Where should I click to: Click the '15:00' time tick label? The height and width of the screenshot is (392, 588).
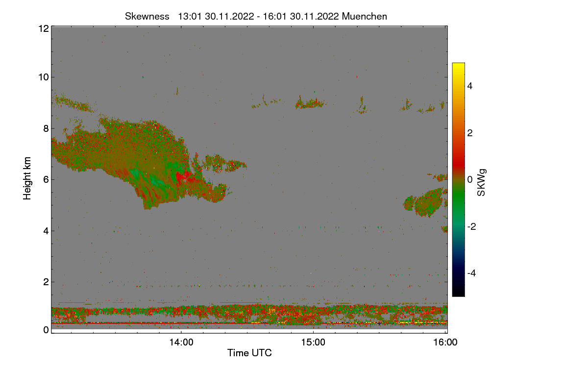[313, 343]
